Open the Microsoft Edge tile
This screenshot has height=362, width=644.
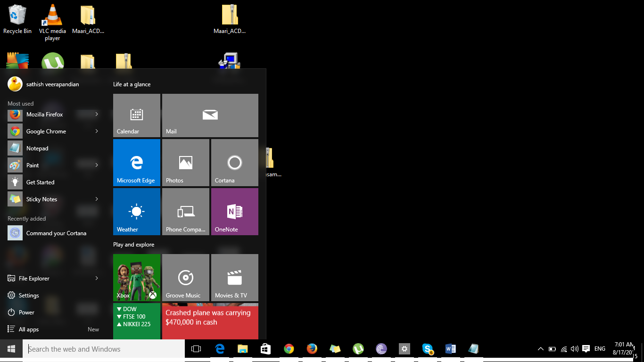pos(136,163)
